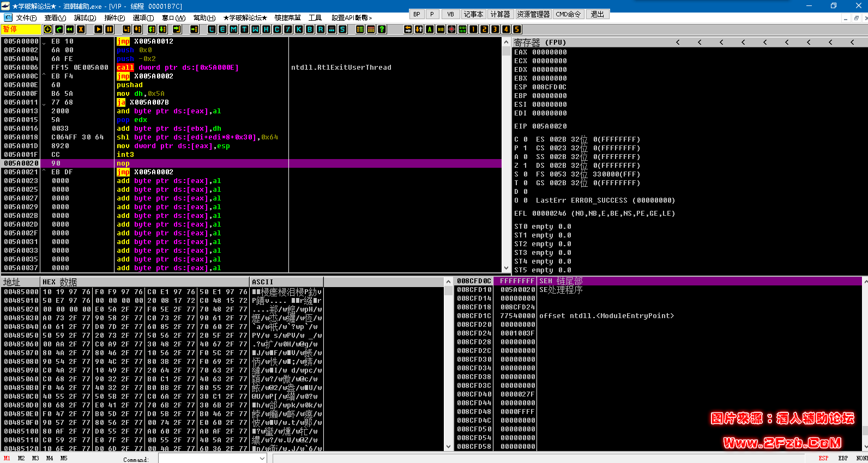The height and width of the screenshot is (463, 868).
Task: Click the CMD命令 button
Action: pyautogui.click(x=568, y=14)
